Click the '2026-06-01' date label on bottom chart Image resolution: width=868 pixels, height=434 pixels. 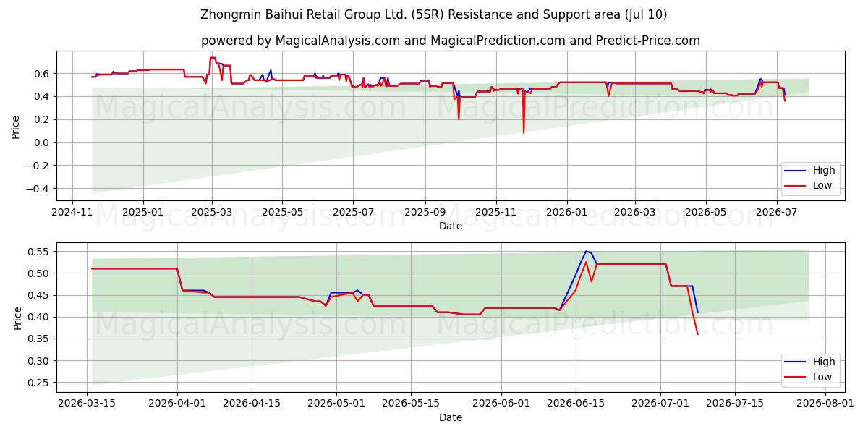click(502, 404)
